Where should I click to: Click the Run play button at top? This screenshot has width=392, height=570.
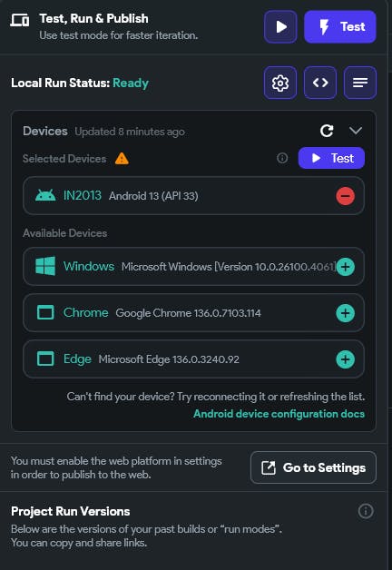coord(280,27)
